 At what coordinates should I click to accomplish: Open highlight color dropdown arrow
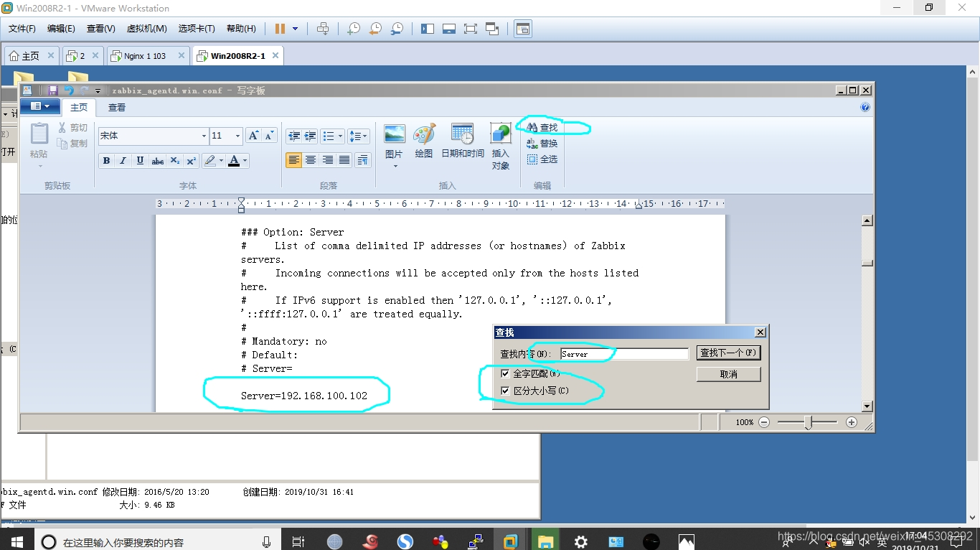221,160
